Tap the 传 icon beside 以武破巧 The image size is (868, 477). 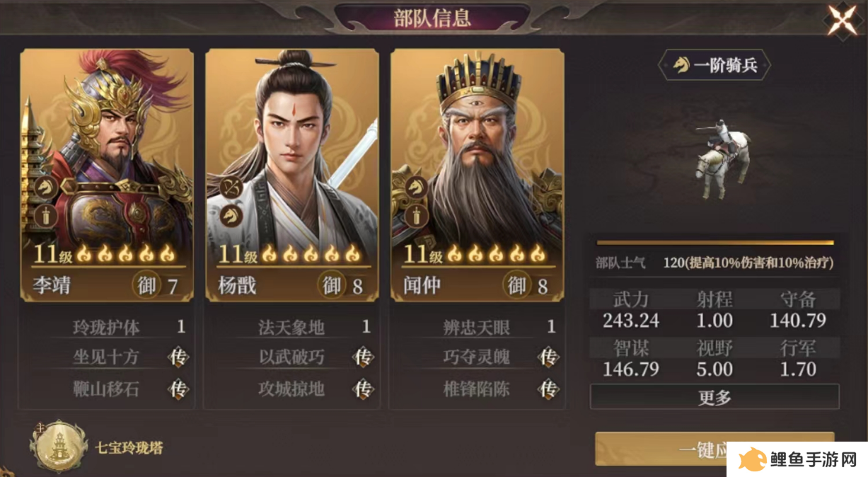(363, 357)
